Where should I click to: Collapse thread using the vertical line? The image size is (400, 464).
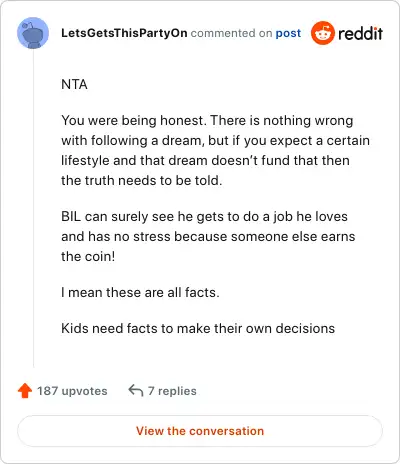[33, 208]
